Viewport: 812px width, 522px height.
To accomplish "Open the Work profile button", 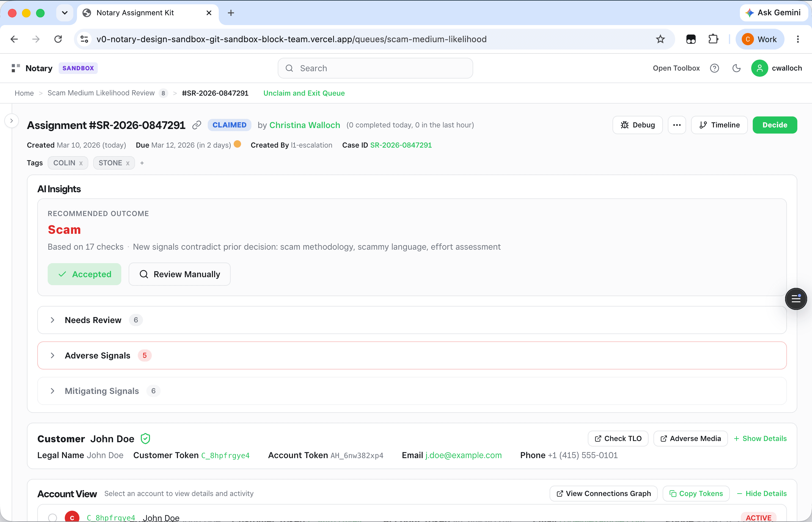I will coord(759,39).
